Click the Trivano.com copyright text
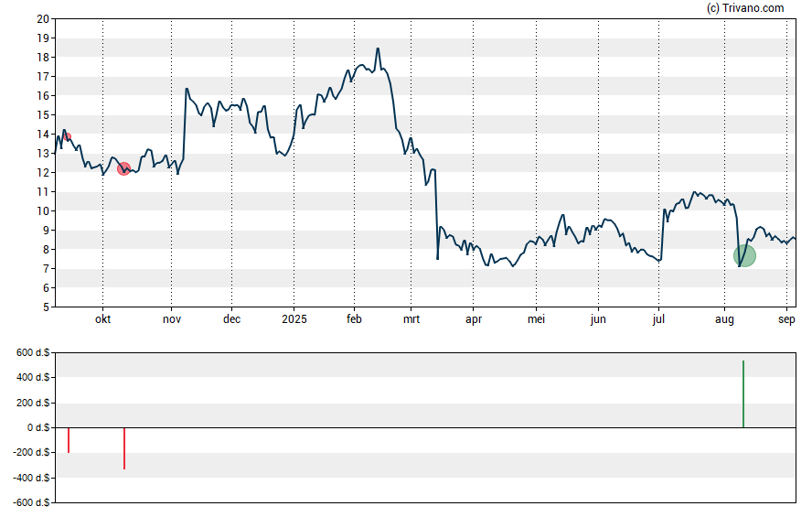 (745, 7)
